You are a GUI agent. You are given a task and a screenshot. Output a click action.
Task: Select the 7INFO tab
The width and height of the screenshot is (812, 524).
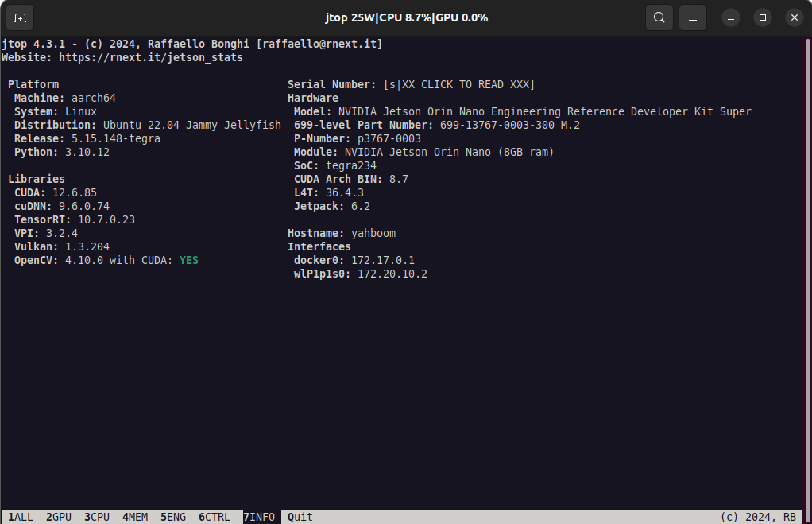259,518
